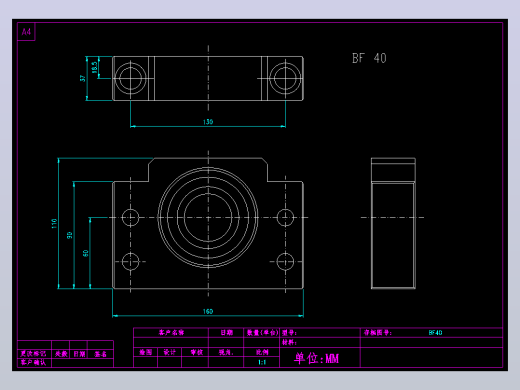Click the '处数' revision table cell
This screenshot has width=520, height=390.
(61, 354)
